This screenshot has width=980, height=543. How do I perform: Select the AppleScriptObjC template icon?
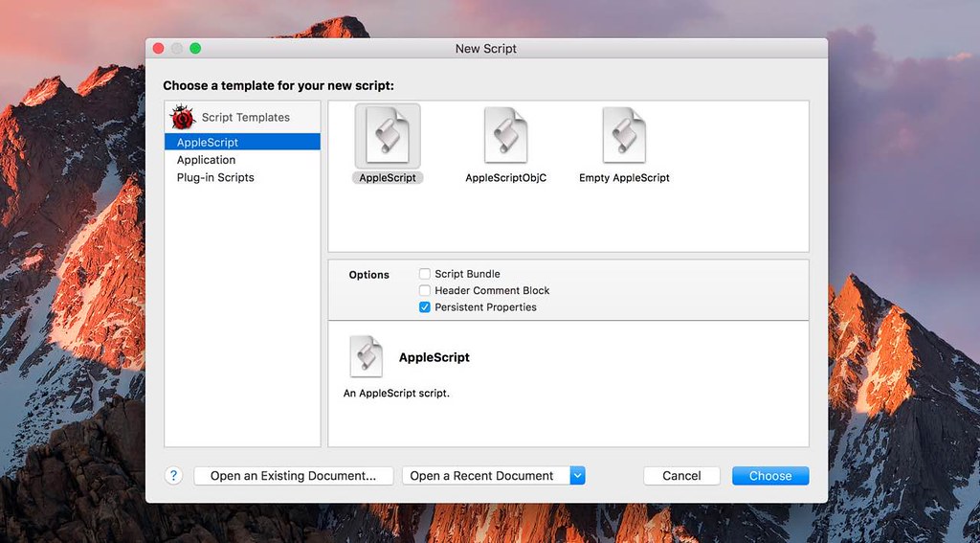tap(505, 135)
